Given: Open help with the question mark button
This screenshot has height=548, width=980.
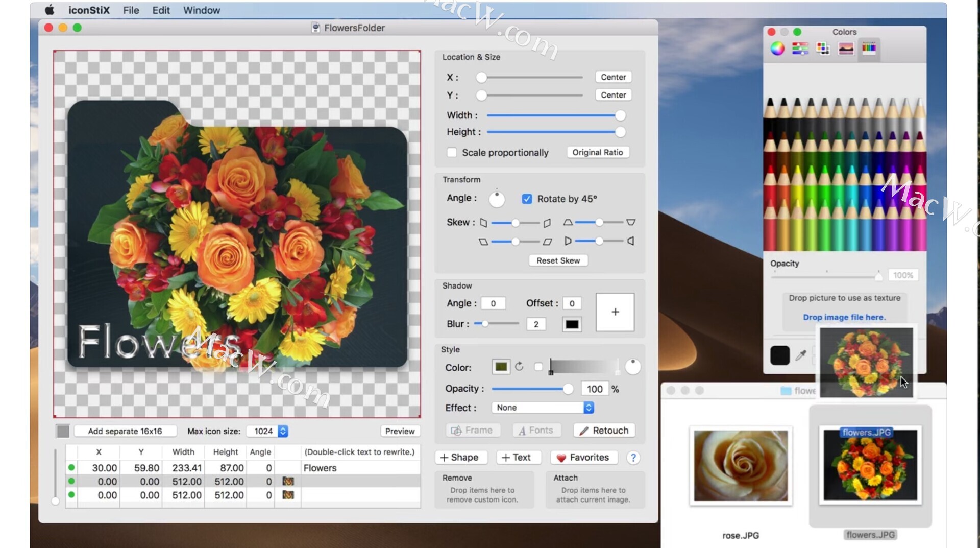Looking at the screenshot, I should [633, 458].
